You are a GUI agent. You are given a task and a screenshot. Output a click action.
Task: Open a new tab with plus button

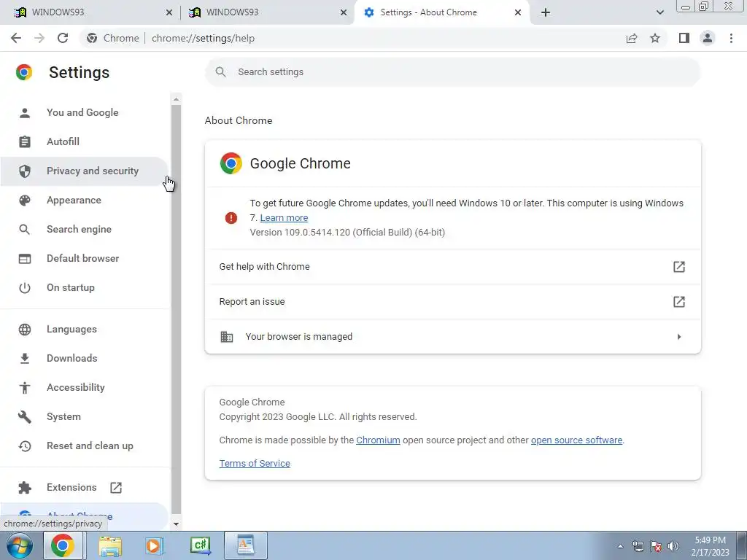click(x=546, y=12)
